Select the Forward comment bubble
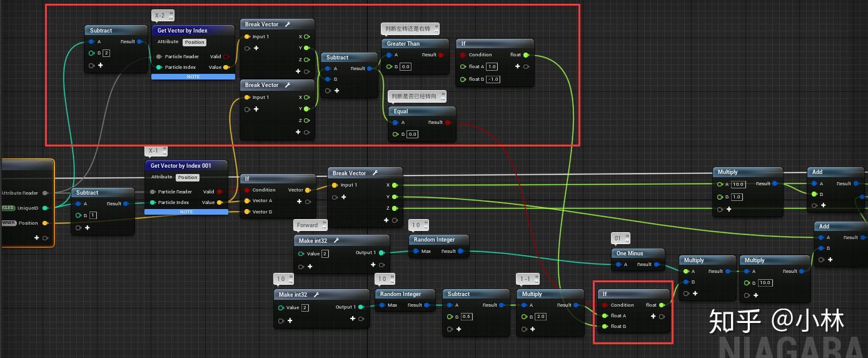Image resolution: width=868 pixels, height=358 pixels. [x=310, y=225]
